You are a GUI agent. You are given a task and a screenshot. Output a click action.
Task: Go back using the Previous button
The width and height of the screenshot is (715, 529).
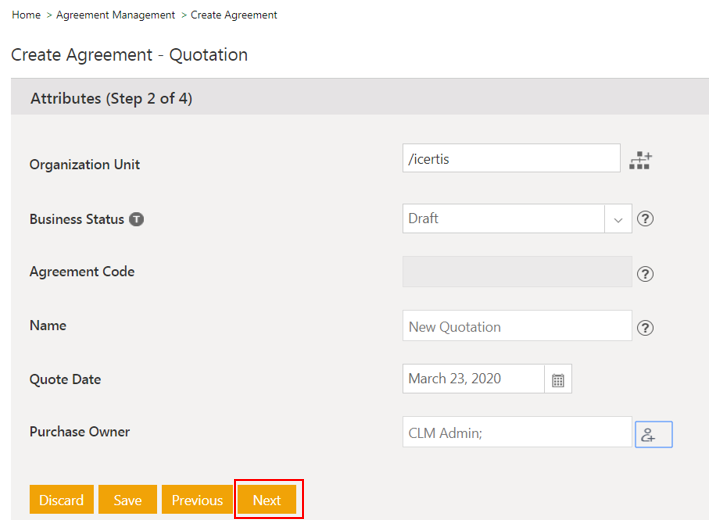(x=197, y=500)
